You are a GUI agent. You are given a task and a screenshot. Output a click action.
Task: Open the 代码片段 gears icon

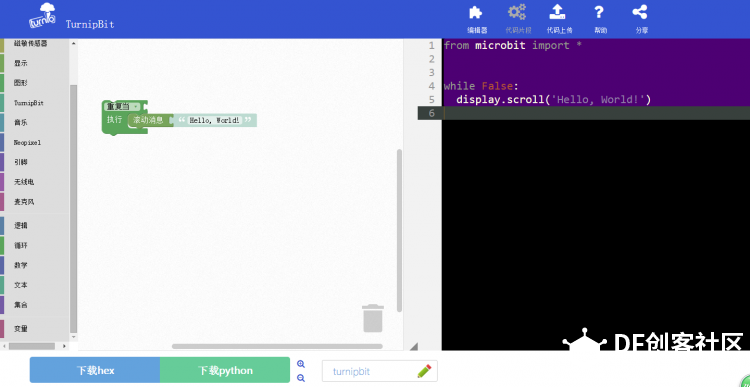click(x=518, y=19)
